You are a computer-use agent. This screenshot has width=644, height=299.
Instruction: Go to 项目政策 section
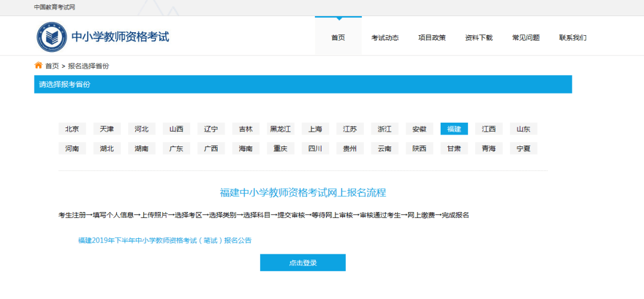coord(432,38)
